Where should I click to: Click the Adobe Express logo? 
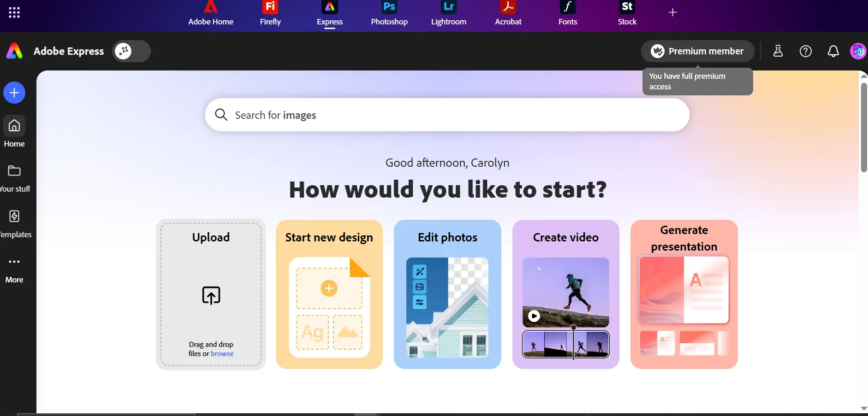pos(14,51)
